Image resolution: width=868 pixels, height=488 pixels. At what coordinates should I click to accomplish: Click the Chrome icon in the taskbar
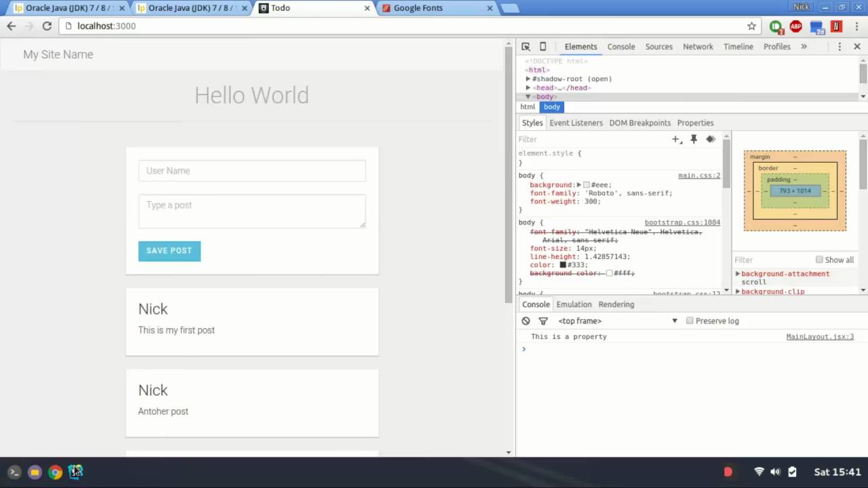(x=56, y=472)
